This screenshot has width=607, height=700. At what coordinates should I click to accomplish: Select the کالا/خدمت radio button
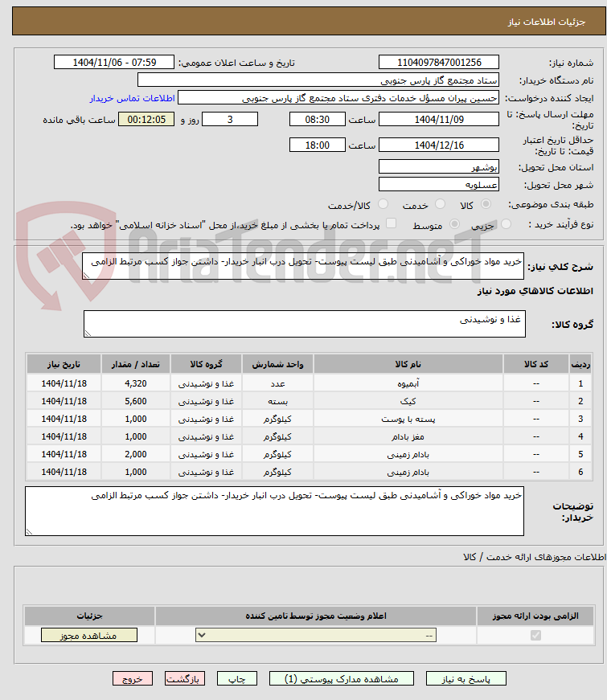pyautogui.click(x=383, y=204)
